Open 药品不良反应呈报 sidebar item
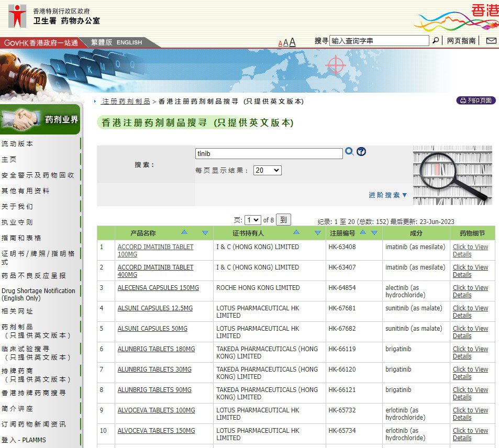The height and width of the screenshot is (448, 499). 34,275
